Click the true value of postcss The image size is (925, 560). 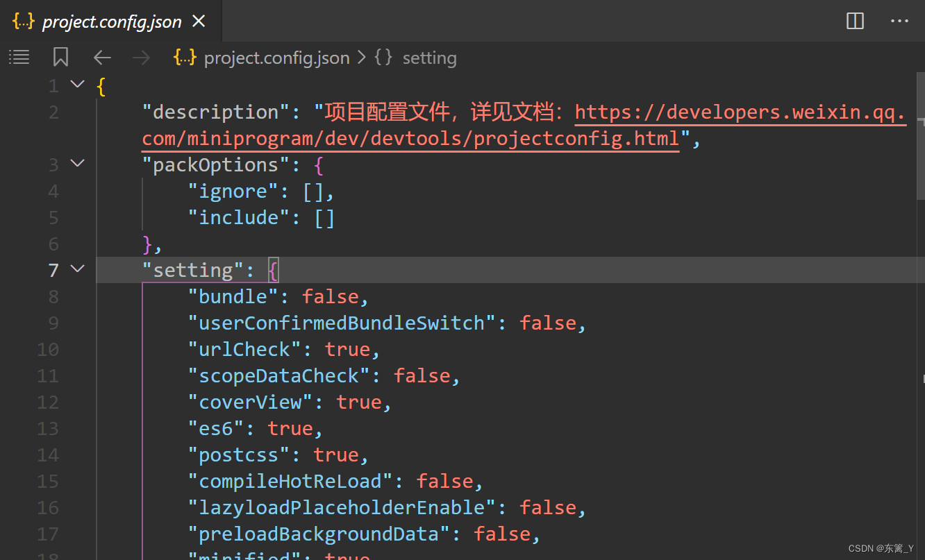coord(336,455)
